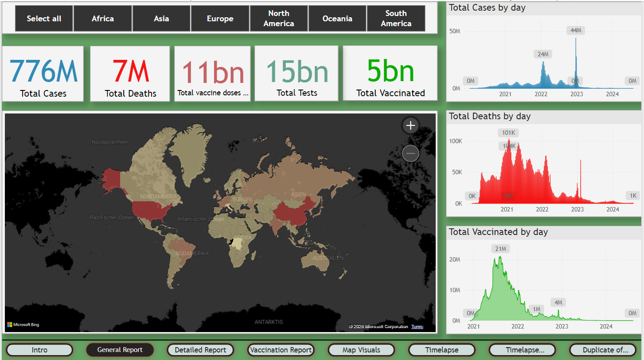Navigate to Map Visuals page
This screenshot has width=644, height=360.
tap(361, 350)
